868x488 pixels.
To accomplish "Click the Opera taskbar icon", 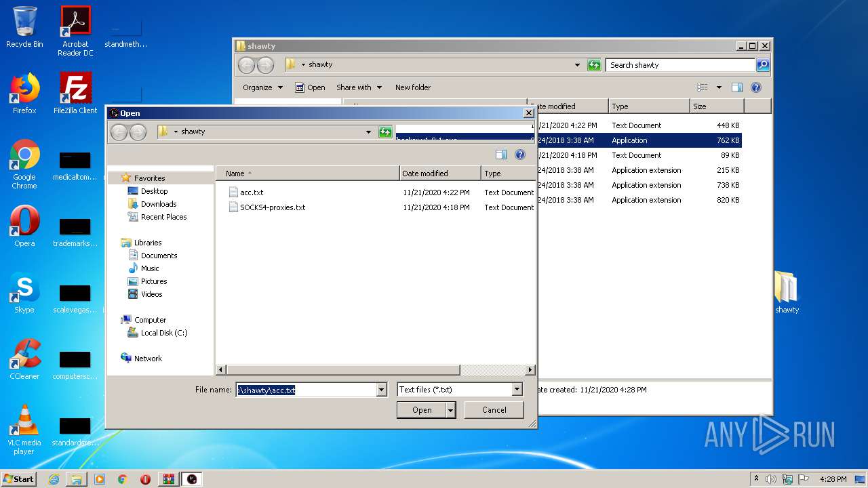I will tap(145, 479).
